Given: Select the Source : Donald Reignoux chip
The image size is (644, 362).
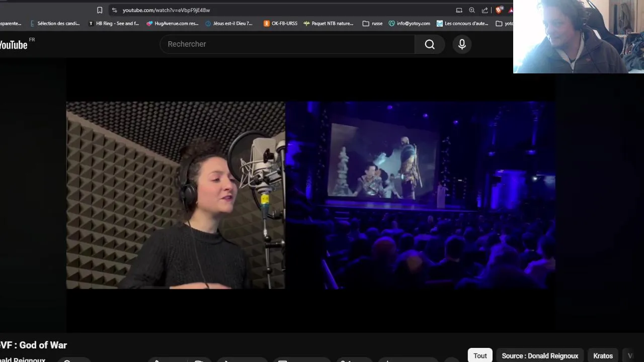Looking at the screenshot, I should (x=540, y=355).
